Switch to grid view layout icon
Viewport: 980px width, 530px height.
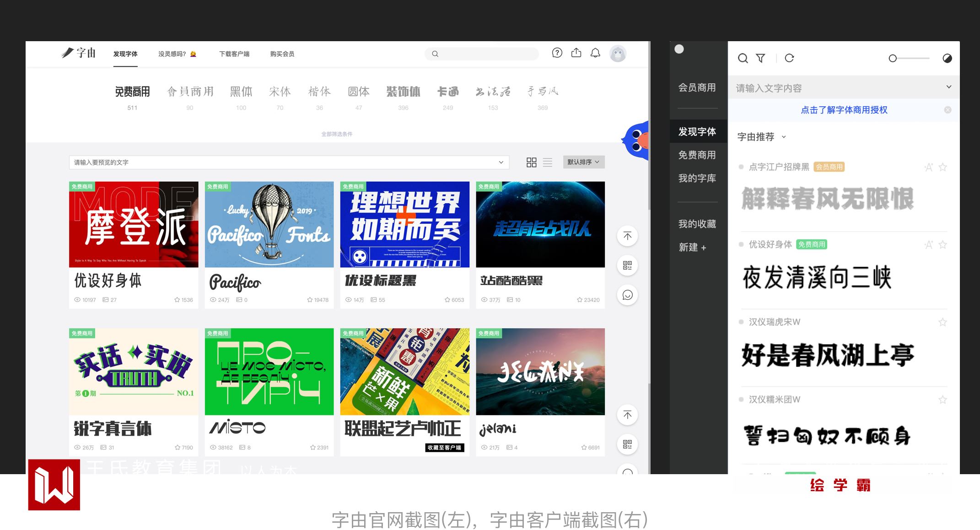click(531, 162)
